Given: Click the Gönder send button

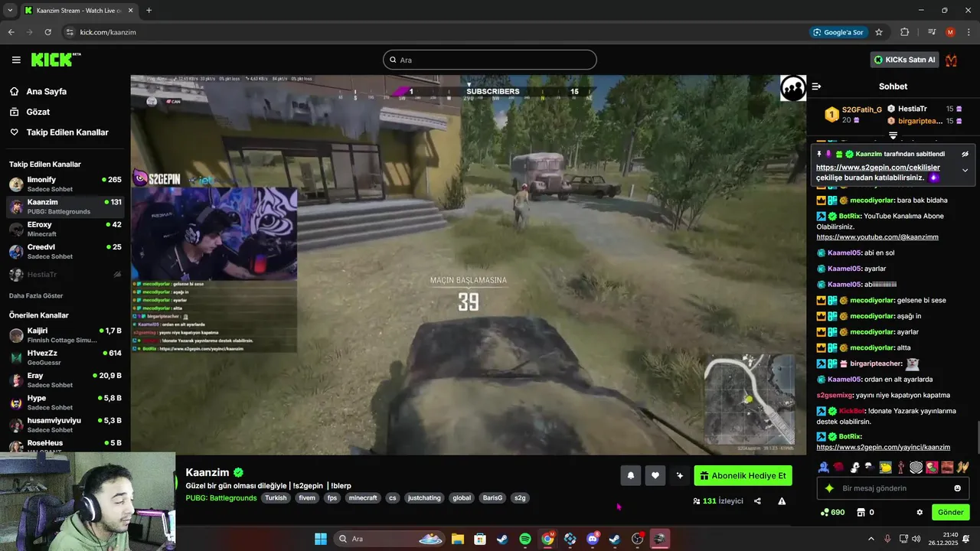Looking at the screenshot, I should [950, 512].
